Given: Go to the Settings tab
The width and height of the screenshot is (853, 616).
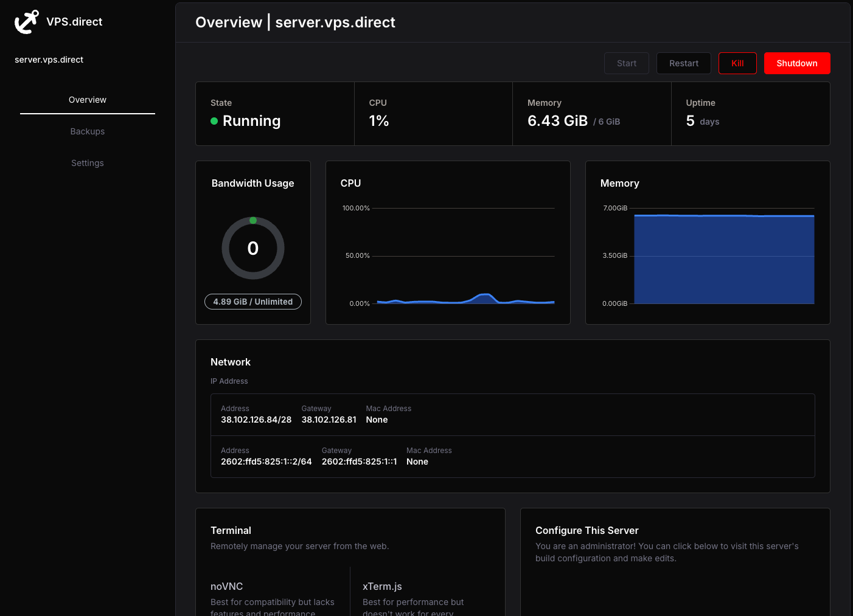Looking at the screenshot, I should pos(88,163).
